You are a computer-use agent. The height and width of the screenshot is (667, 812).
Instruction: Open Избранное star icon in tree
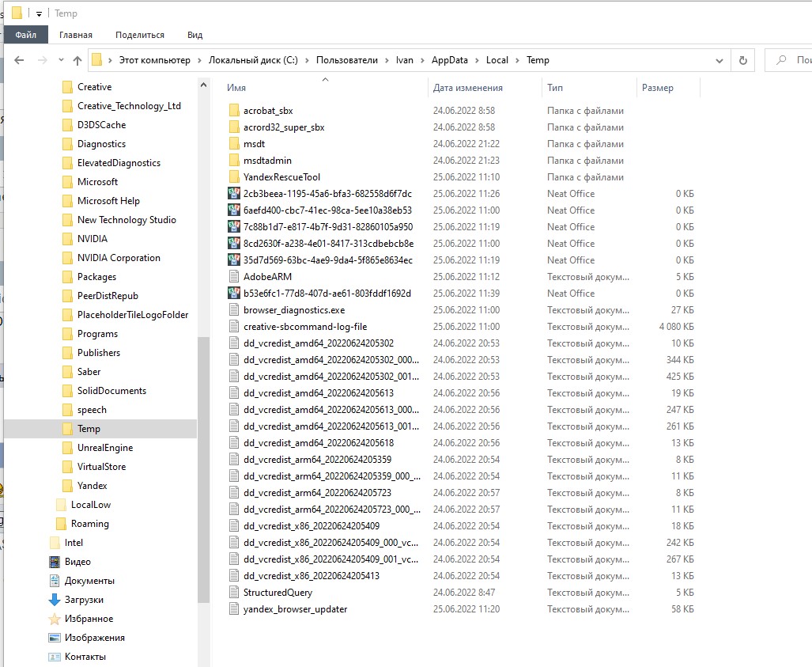(x=55, y=619)
